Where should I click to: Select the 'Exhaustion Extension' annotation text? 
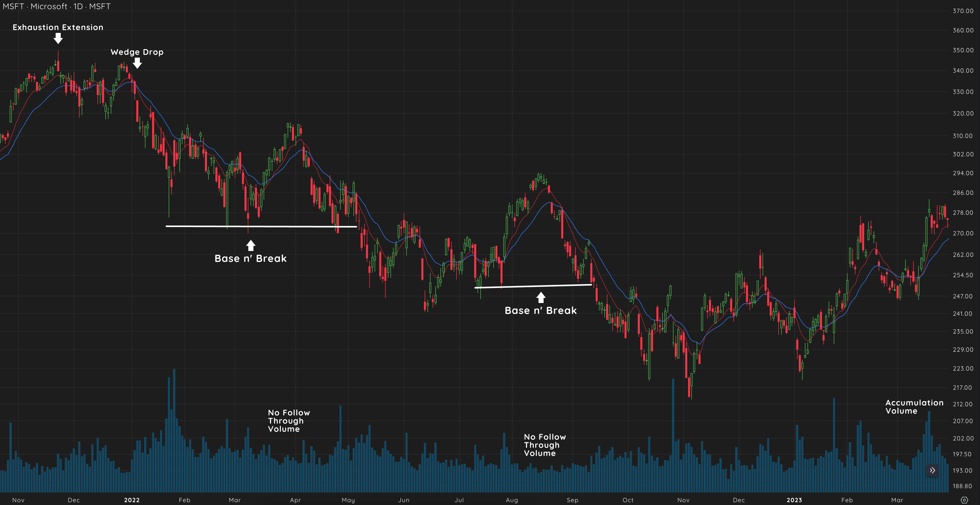(x=58, y=27)
